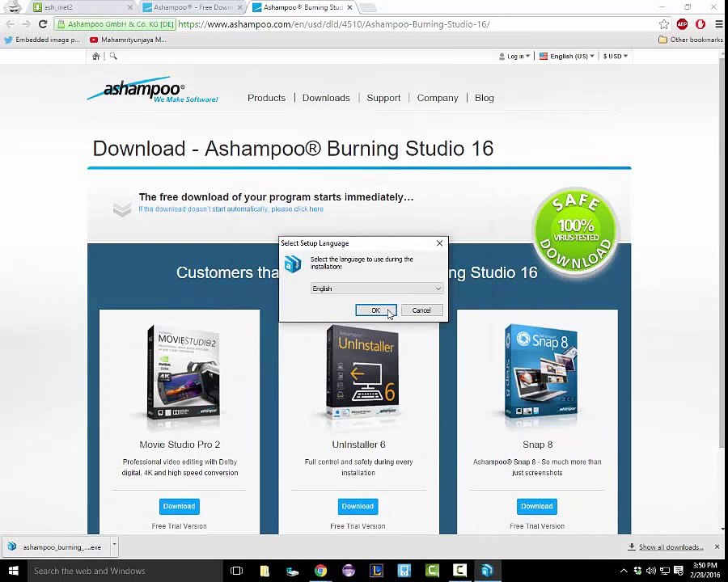Open the Products menu
The image size is (728, 582).
(266, 98)
